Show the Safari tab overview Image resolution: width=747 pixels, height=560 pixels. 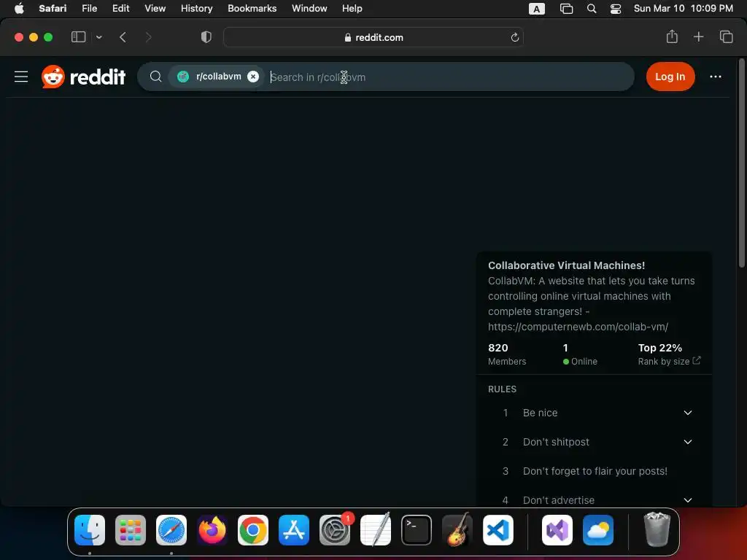(x=726, y=36)
